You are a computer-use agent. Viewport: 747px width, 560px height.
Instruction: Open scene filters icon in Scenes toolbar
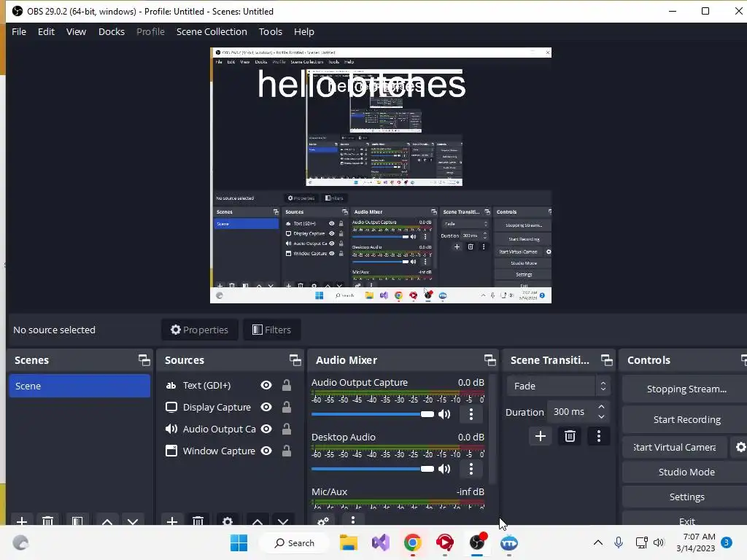click(x=77, y=521)
